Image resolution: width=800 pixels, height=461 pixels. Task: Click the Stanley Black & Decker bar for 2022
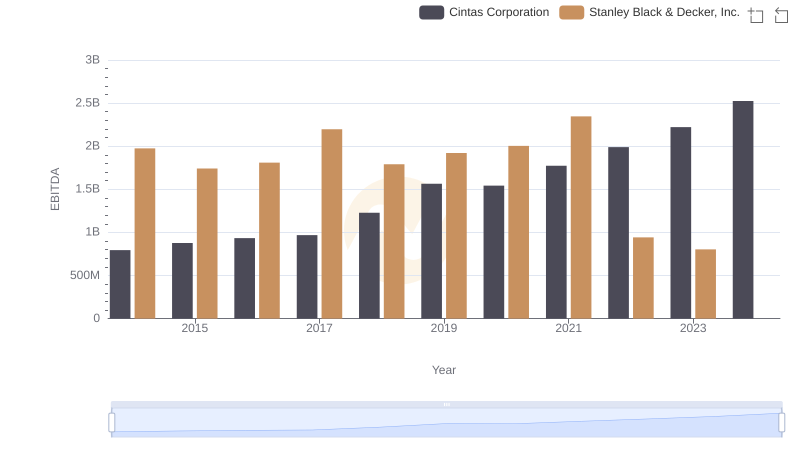pyautogui.click(x=643, y=278)
